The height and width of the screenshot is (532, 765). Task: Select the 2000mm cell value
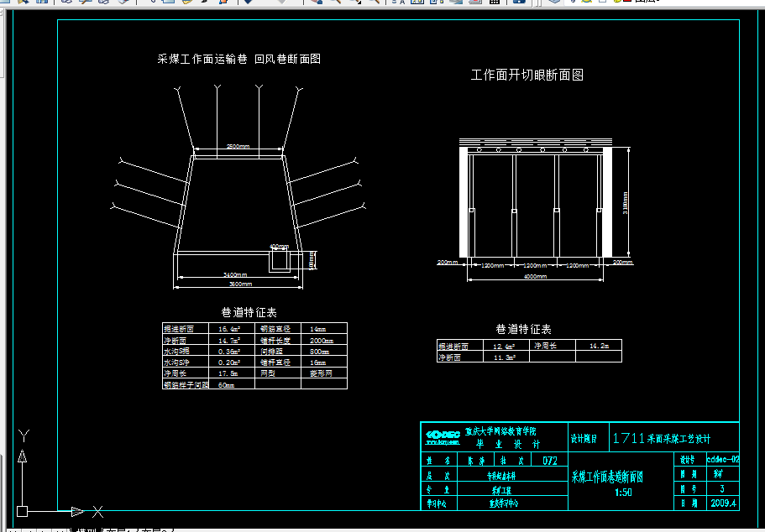pos(322,341)
